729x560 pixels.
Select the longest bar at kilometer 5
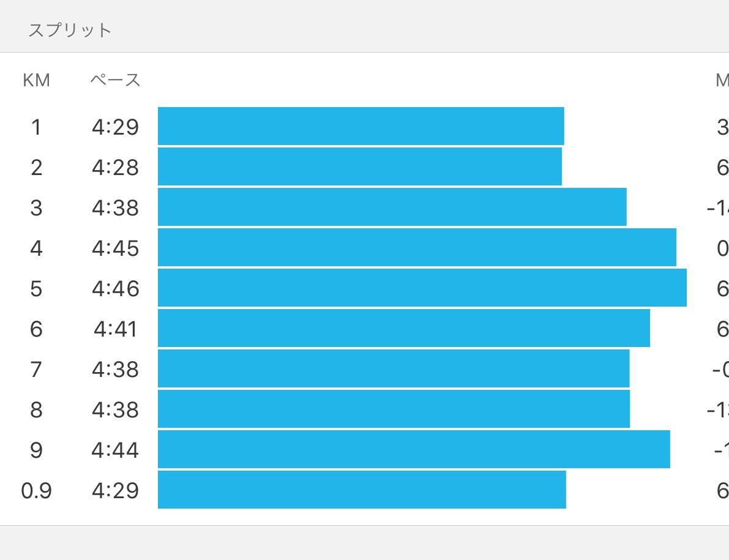point(422,288)
